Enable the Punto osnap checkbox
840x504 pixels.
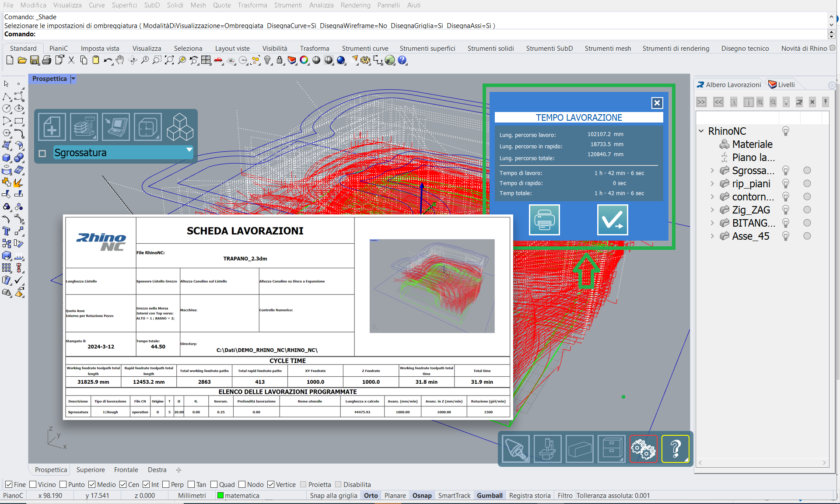click(x=63, y=484)
